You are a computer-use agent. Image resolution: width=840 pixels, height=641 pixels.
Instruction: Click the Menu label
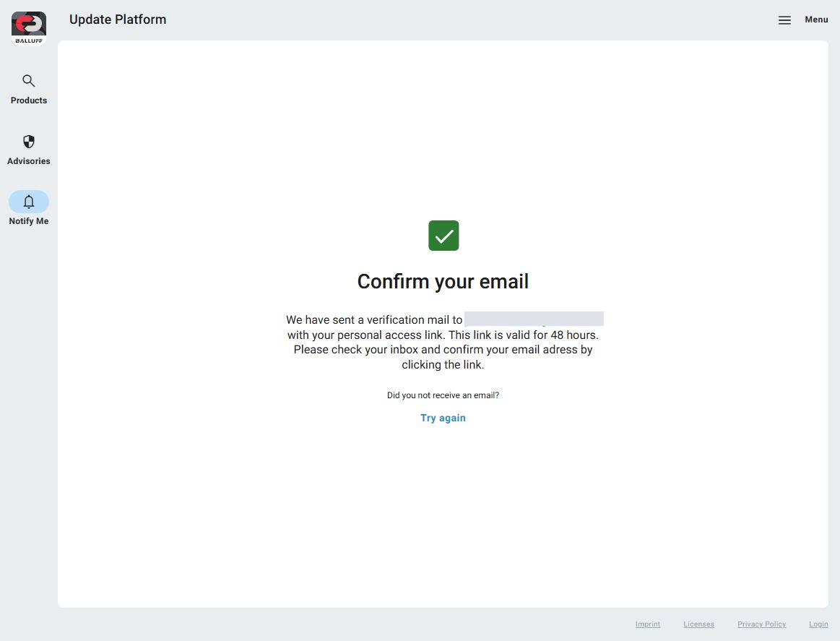pyautogui.click(x=816, y=20)
